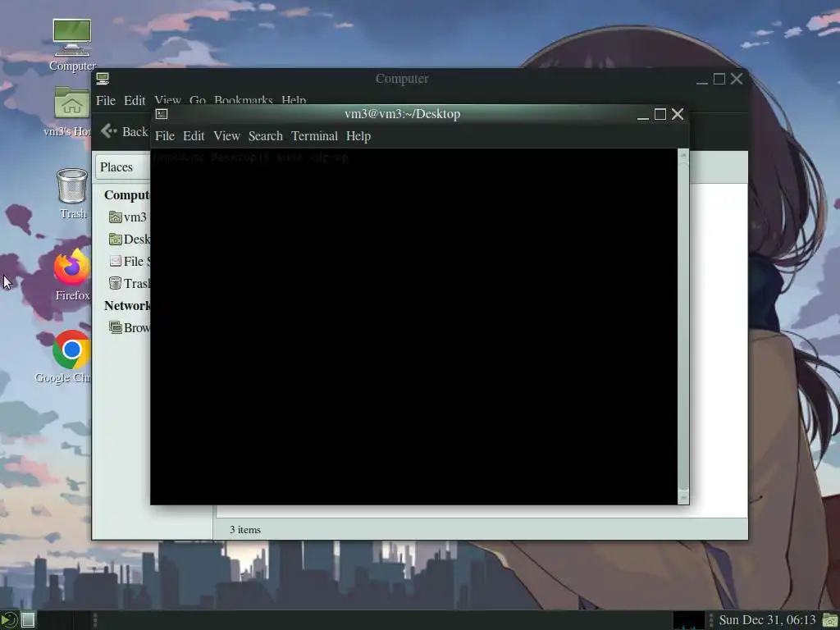Open terminal Edit menu

click(194, 136)
